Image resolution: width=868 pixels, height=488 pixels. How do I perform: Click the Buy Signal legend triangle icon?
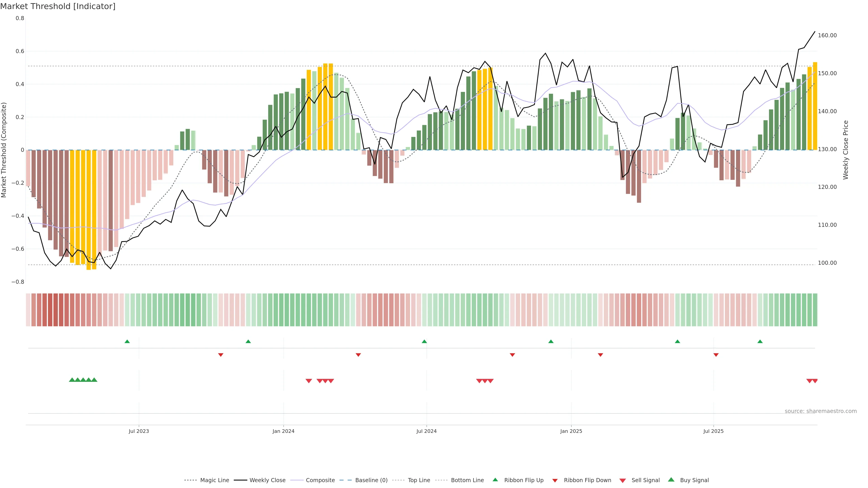coord(671,480)
